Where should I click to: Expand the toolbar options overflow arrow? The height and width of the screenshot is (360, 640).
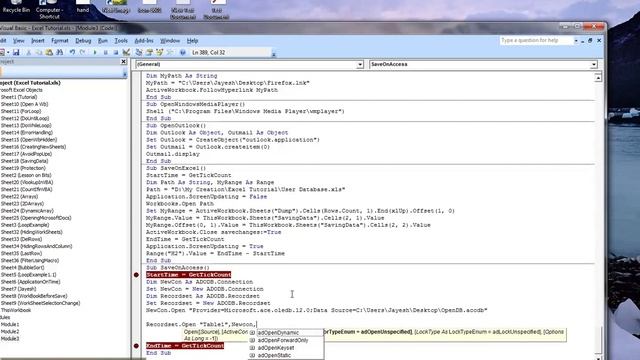click(274, 54)
